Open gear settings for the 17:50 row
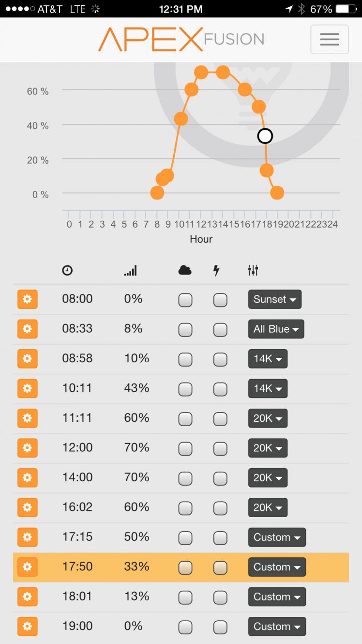 pos(27,567)
